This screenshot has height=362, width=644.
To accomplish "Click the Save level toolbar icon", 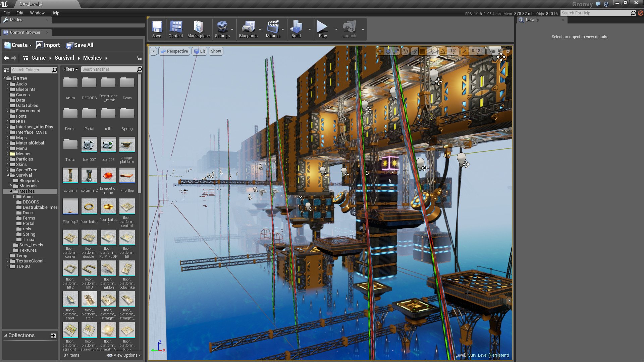I will click(157, 29).
